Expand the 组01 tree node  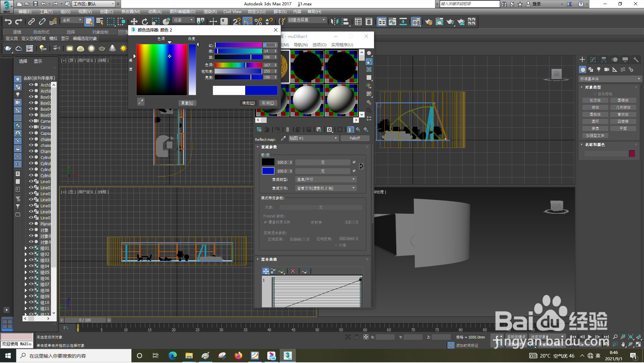pyautogui.click(x=26, y=248)
